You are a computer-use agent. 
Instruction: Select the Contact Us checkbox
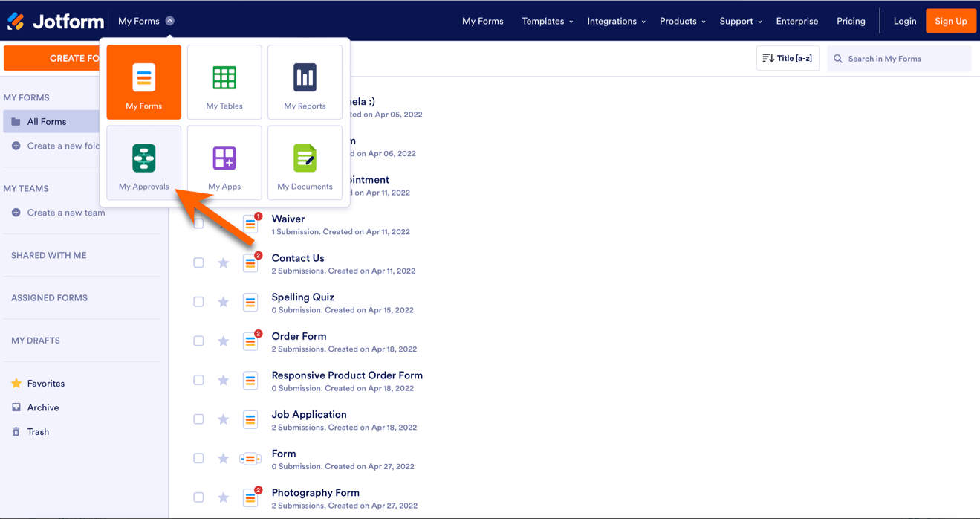point(198,262)
